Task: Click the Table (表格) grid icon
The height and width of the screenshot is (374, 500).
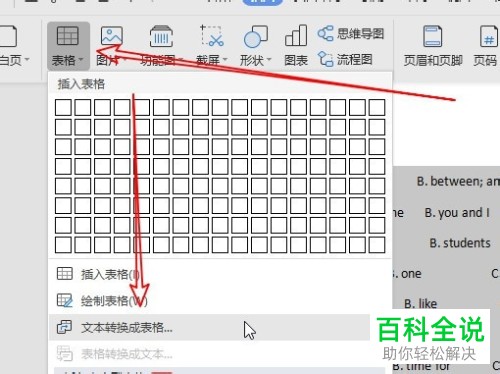Action: [x=68, y=36]
